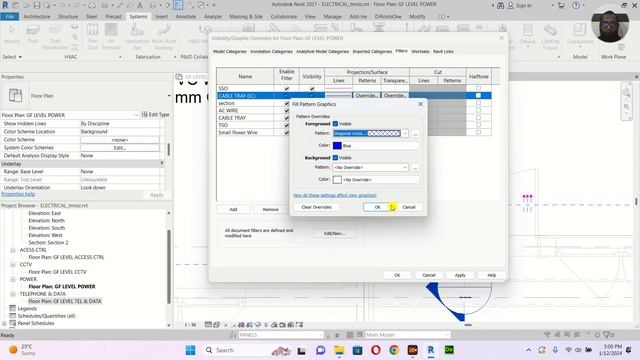
Task: Select the Air Terminal tool
Action: (111, 36)
